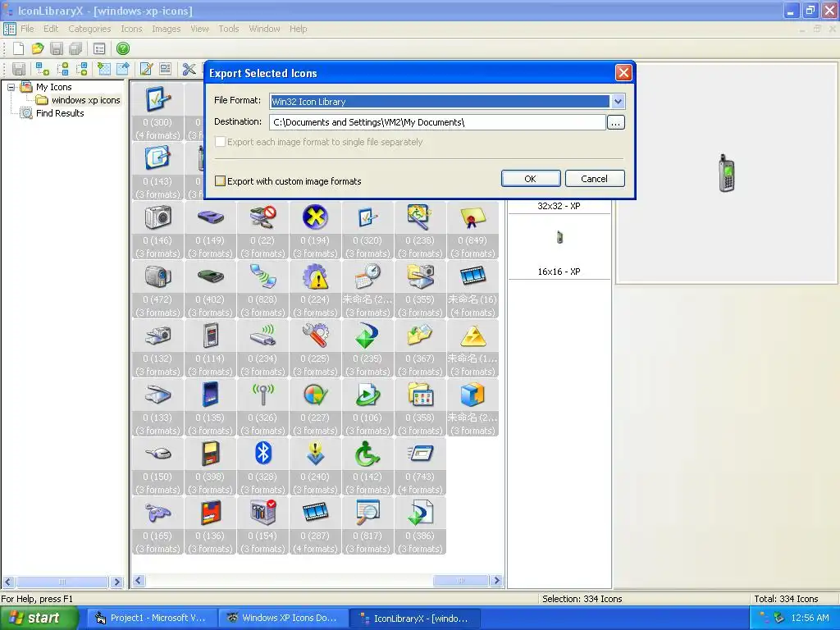Click the Properties page toolbar icon
The image size is (840, 630).
pyautogui.click(x=166, y=69)
